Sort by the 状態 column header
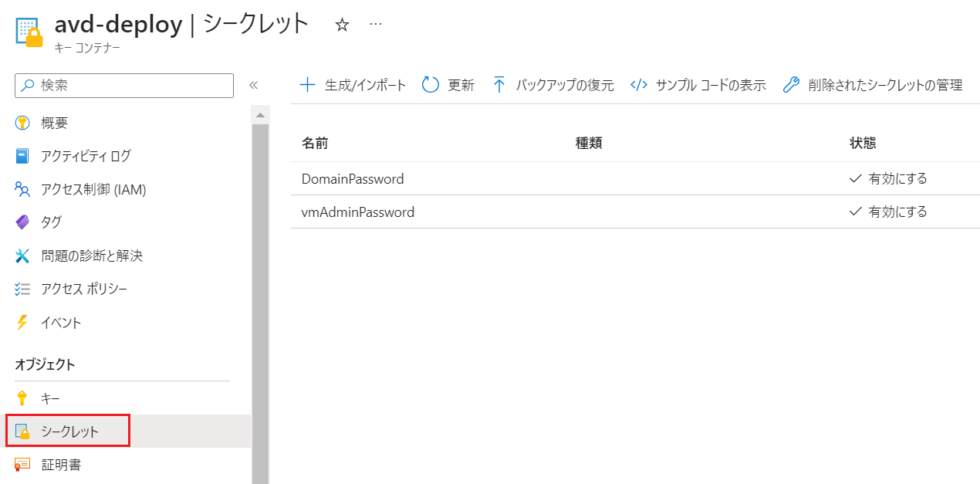Viewport: 980px width, 484px height. point(863,143)
